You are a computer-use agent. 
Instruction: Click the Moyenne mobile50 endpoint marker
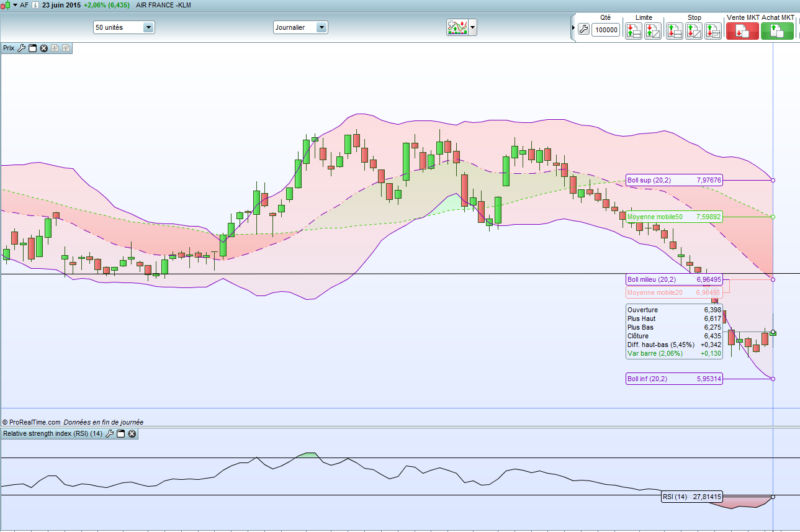click(x=773, y=217)
